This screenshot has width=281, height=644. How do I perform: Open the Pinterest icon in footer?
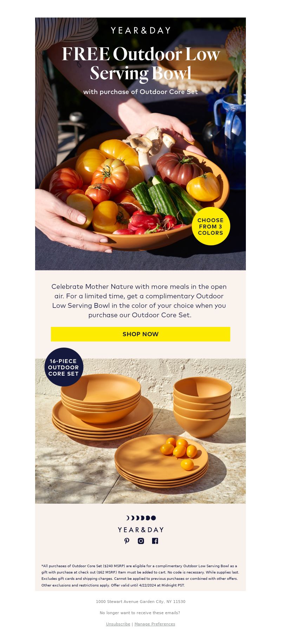[x=127, y=541]
